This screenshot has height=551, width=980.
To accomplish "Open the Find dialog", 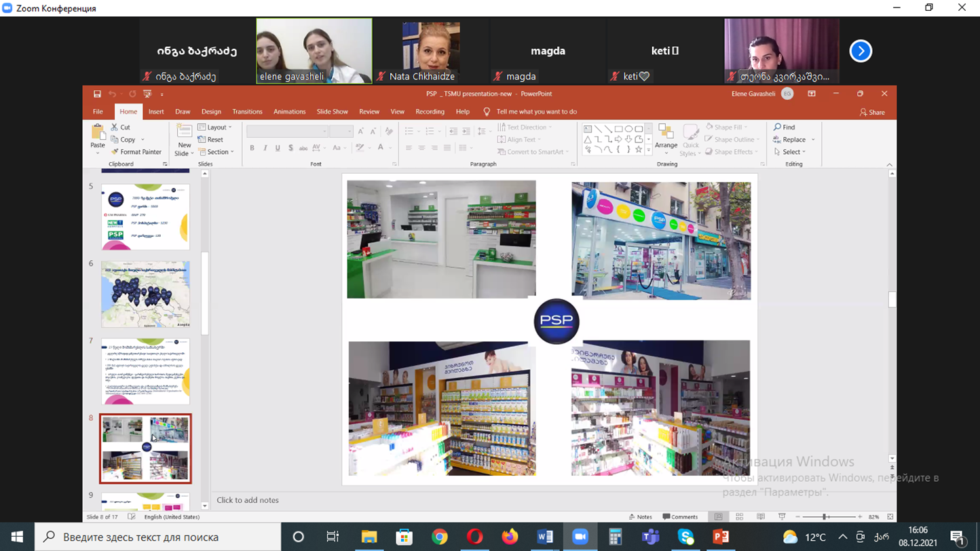I will (x=784, y=128).
